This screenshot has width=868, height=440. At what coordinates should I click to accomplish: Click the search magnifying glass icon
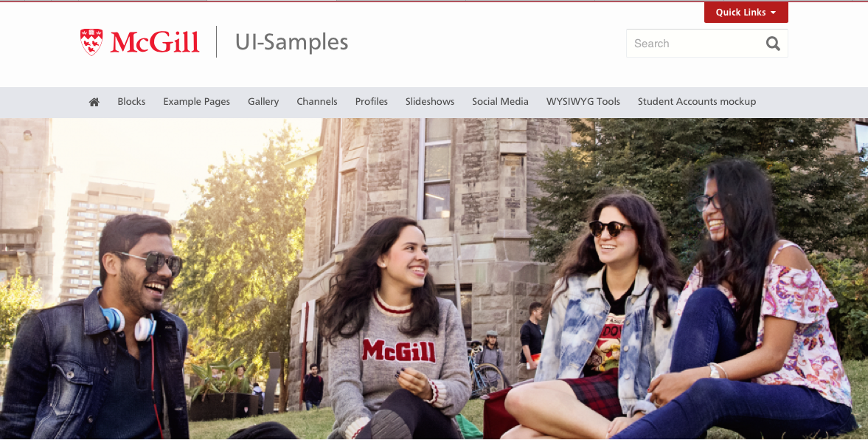tap(773, 44)
